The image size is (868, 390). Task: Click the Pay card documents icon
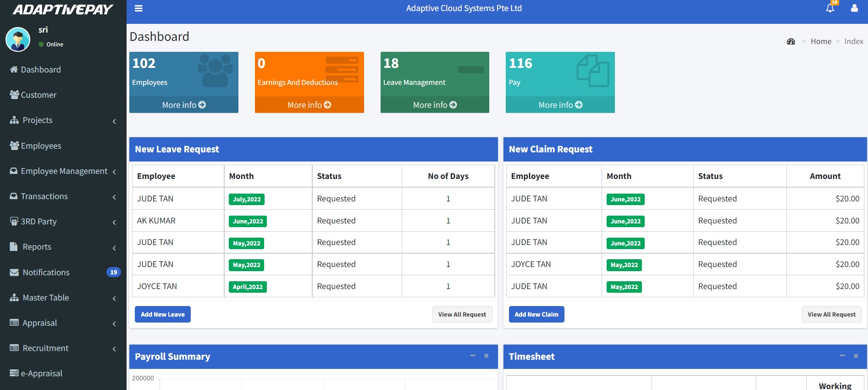(593, 71)
